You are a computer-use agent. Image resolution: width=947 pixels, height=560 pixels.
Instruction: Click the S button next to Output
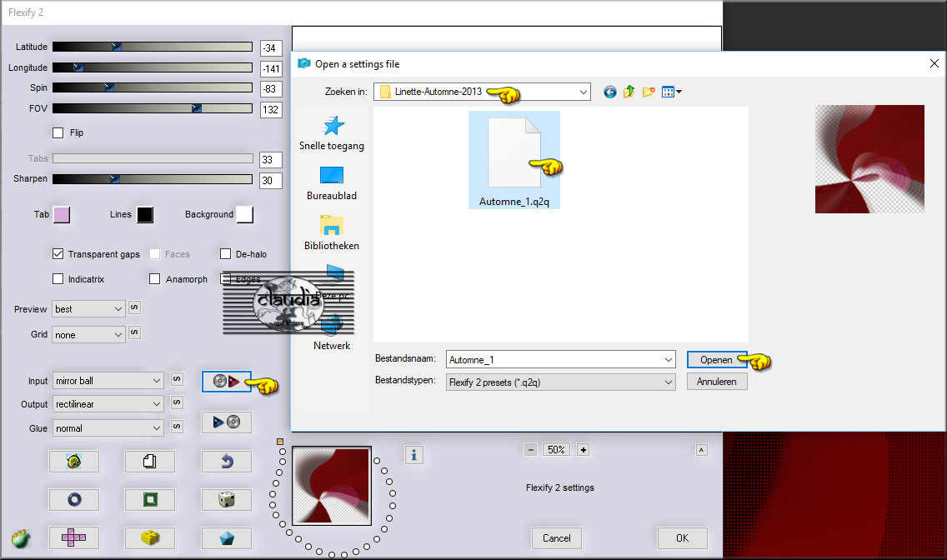[177, 402]
